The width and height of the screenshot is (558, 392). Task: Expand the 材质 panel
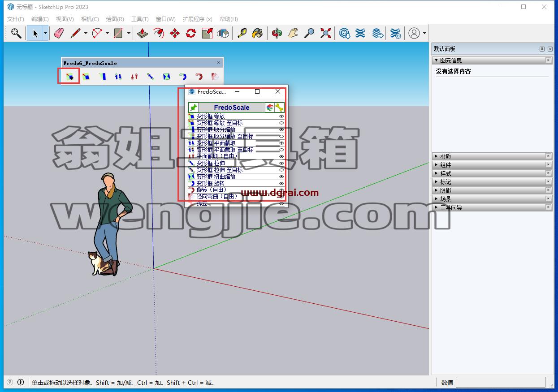[x=437, y=156]
